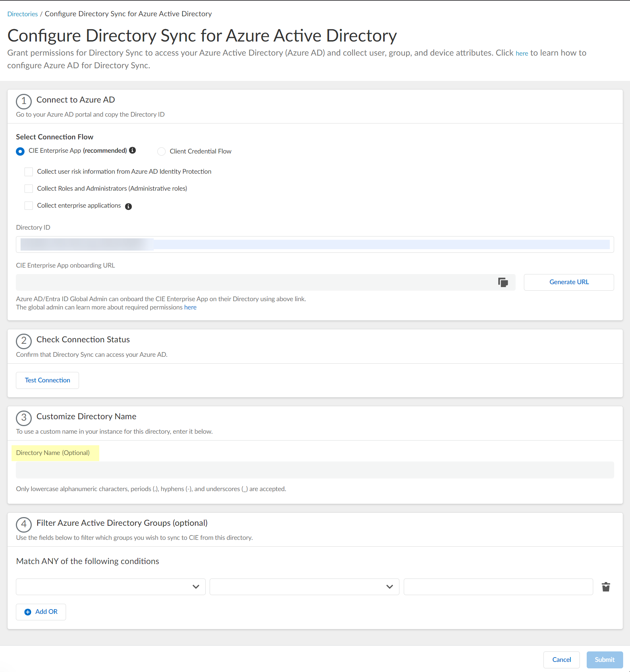Click the plus icon on Add OR
The height and width of the screenshot is (672, 630).
tap(27, 612)
